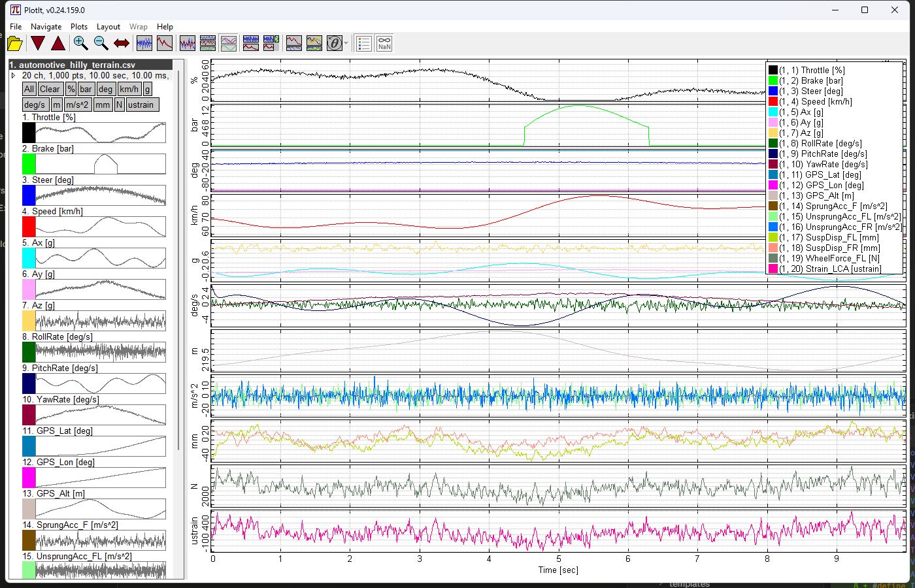Screen dimensions: 915x588
Task: Open the Navigate menu
Action: point(46,27)
